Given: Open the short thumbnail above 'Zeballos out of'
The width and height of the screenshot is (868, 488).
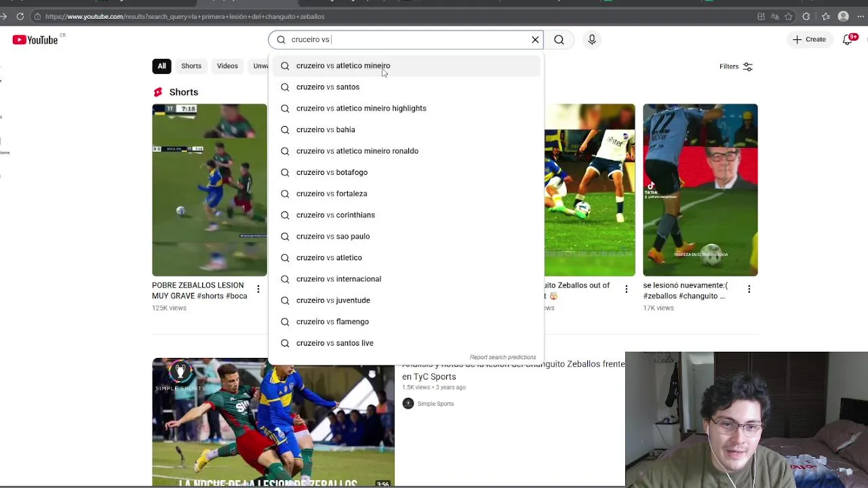Looking at the screenshot, I should point(589,190).
